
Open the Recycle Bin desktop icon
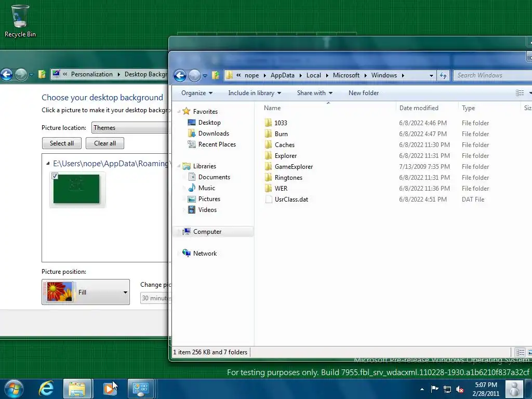pyautogui.click(x=20, y=21)
